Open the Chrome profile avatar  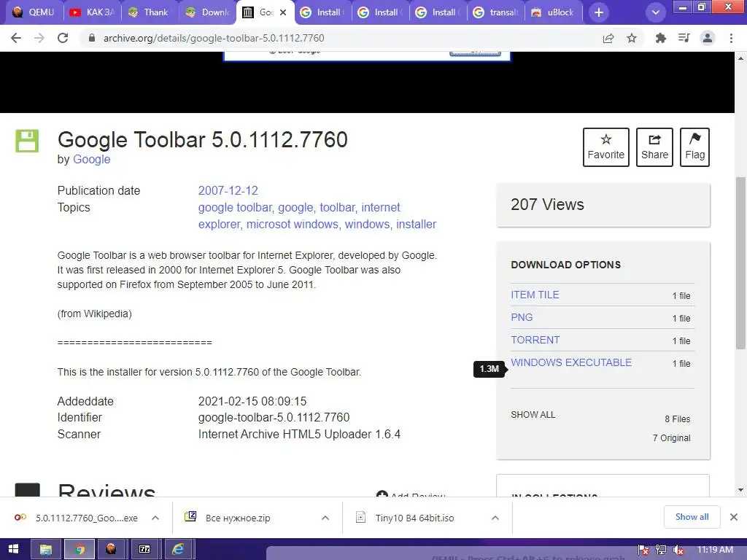tap(708, 38)
